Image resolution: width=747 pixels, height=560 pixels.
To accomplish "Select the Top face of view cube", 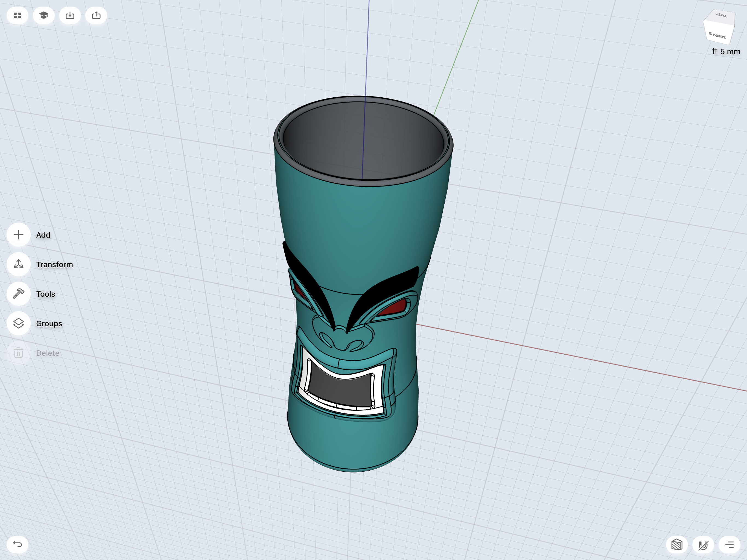I will pyautogui.click(x=721, y=16).
